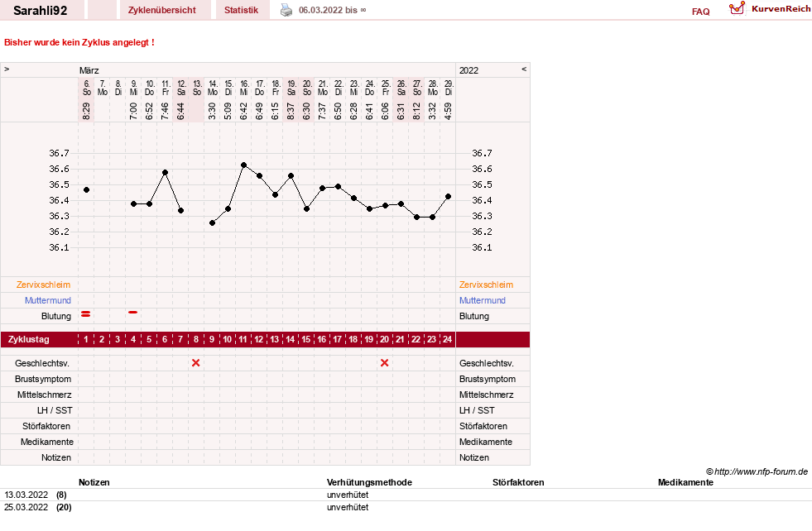Click the 2022 year label
The height and width of the screenshot is (531, 812).
pos(468,70)
